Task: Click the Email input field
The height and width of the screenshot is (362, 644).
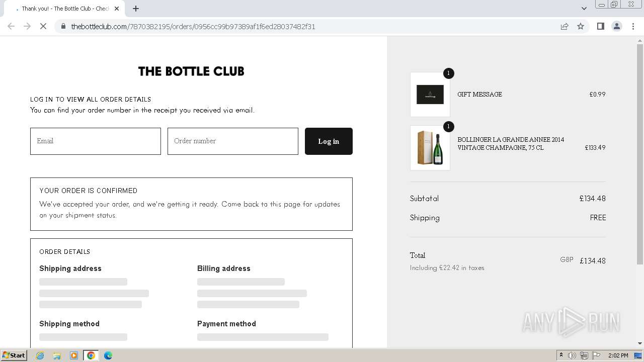Action: coord(96,141)
